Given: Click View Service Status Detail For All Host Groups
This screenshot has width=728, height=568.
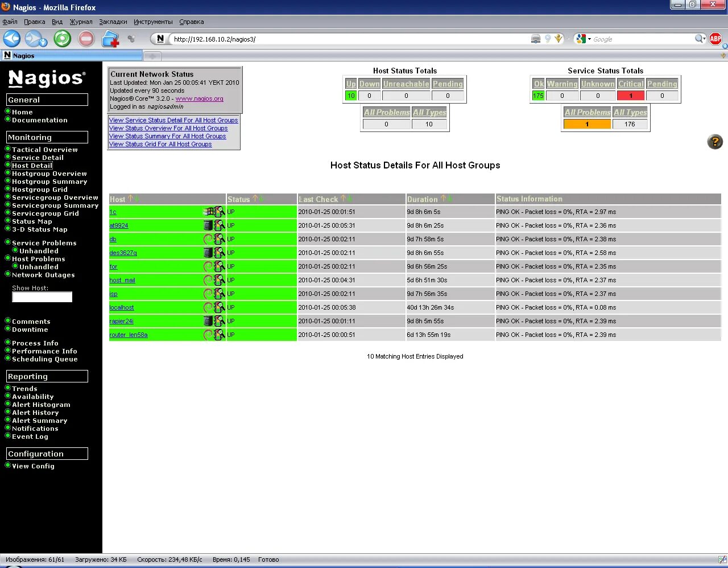Looking at the screenshot, I should [173, 120].
